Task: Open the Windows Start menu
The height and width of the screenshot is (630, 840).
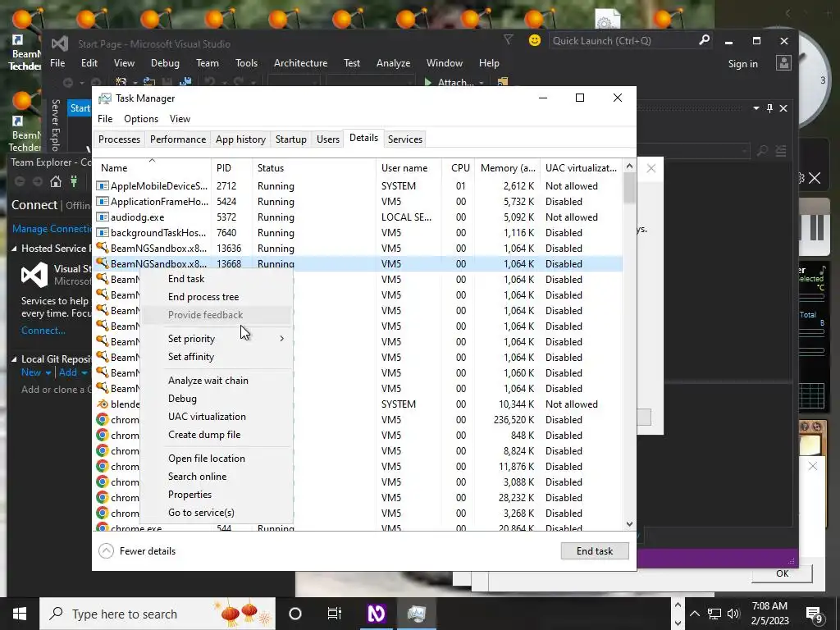Action: tap(20, 614)
